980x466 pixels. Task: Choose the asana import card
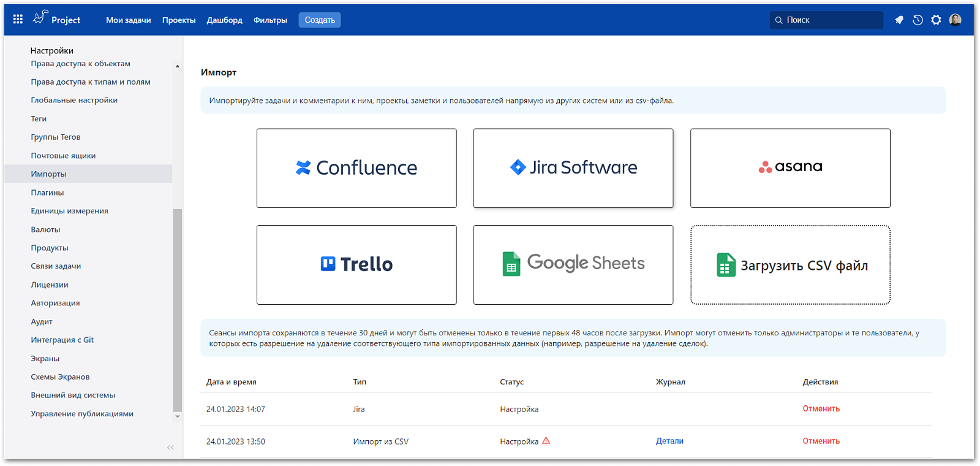tap(790, 168)
